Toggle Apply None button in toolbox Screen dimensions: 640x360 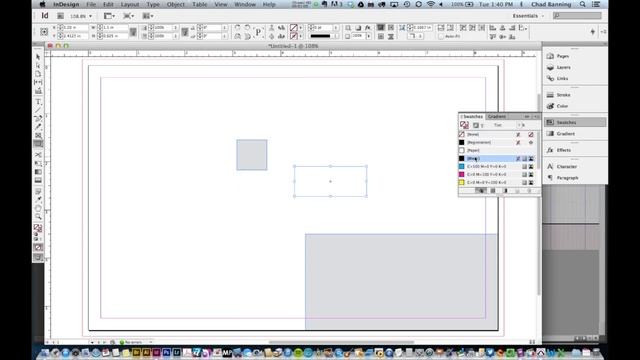tap(38, 247)
